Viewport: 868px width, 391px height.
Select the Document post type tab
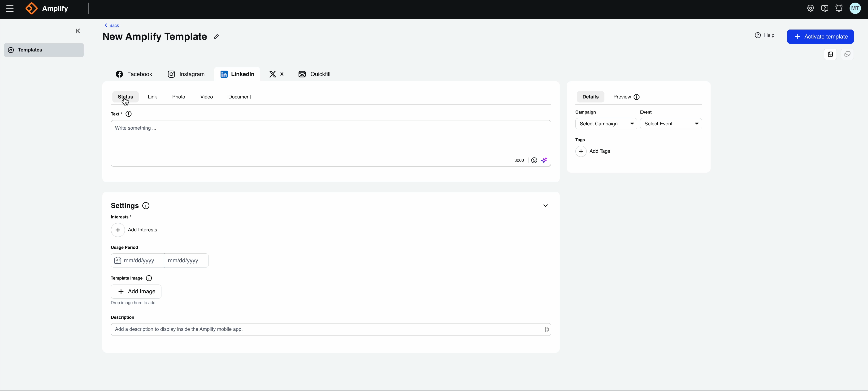240,97
